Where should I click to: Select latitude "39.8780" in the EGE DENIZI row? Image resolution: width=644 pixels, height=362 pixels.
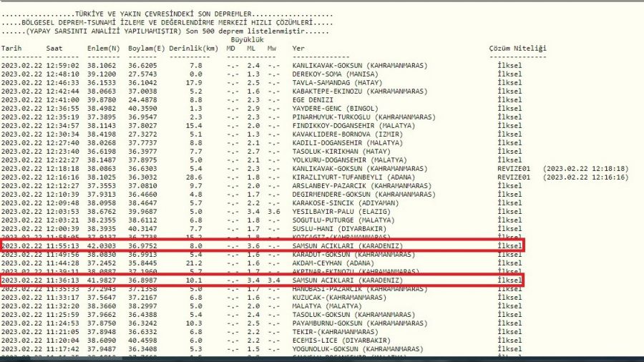click(x=102, y=100)
